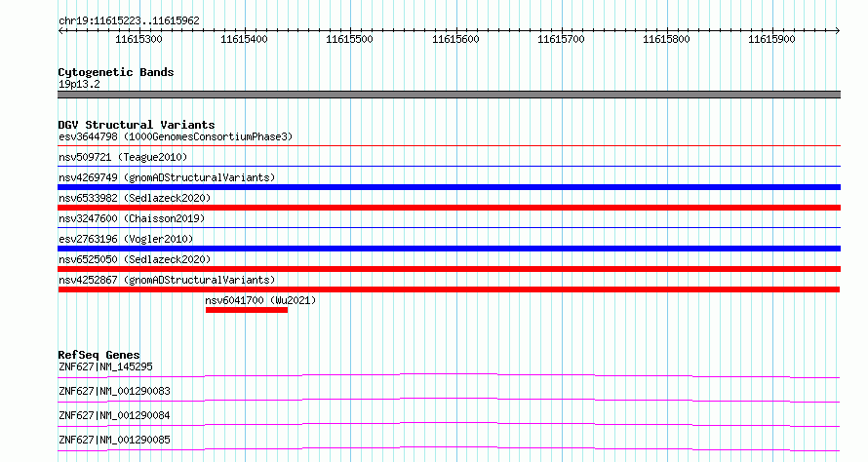The width and height of the screenshot is (868, 462).
Task: Open variant nsv6041700 (Wu2021) label
Action: pyautogui.click(x=260, y=300)
